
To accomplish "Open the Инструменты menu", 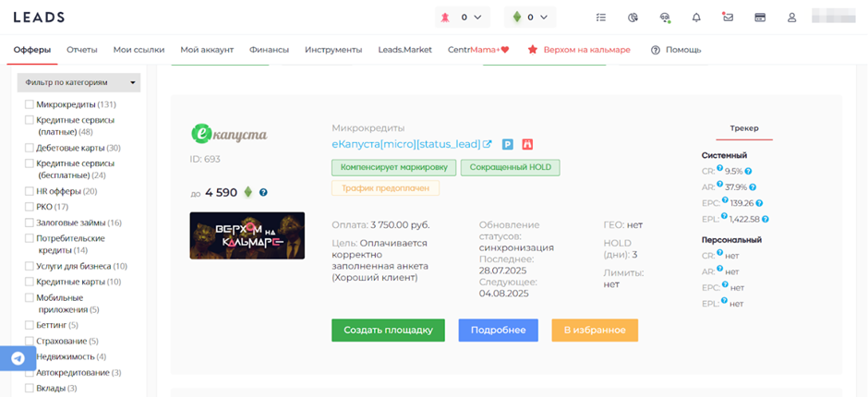I will (x=333, y=50).
